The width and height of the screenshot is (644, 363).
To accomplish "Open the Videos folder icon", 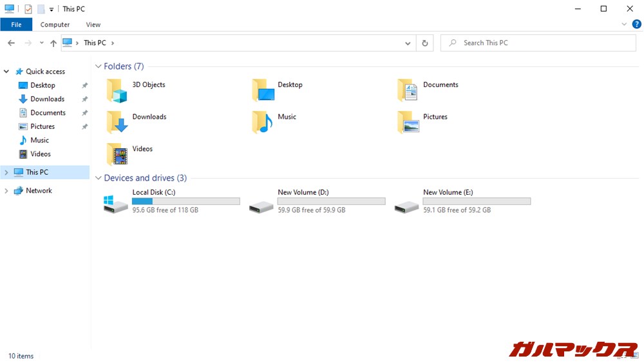I will [117, 155].
